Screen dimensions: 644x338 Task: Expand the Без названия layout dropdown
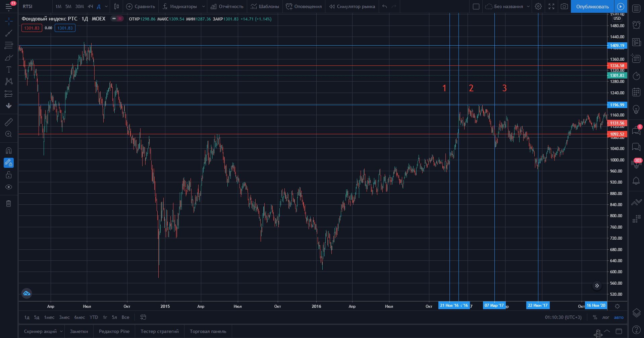(528, 6)
